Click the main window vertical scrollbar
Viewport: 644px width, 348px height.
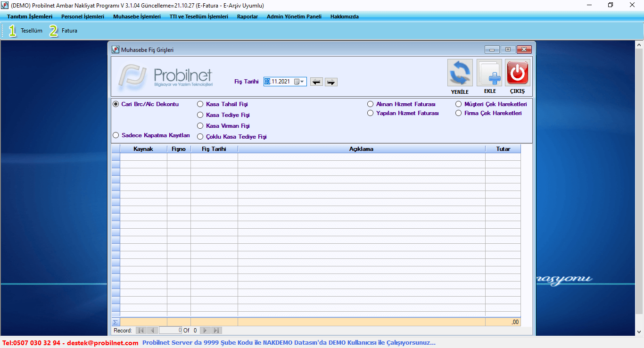[639, 189]
